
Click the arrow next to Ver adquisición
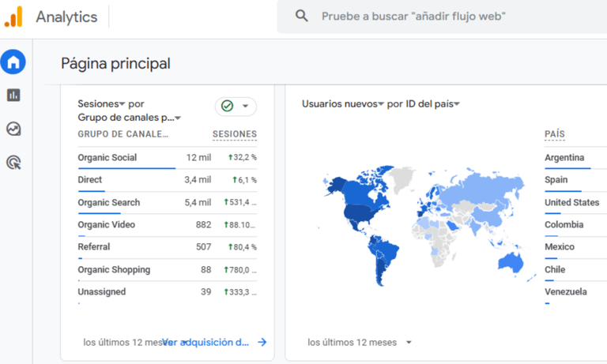point(262,343)
